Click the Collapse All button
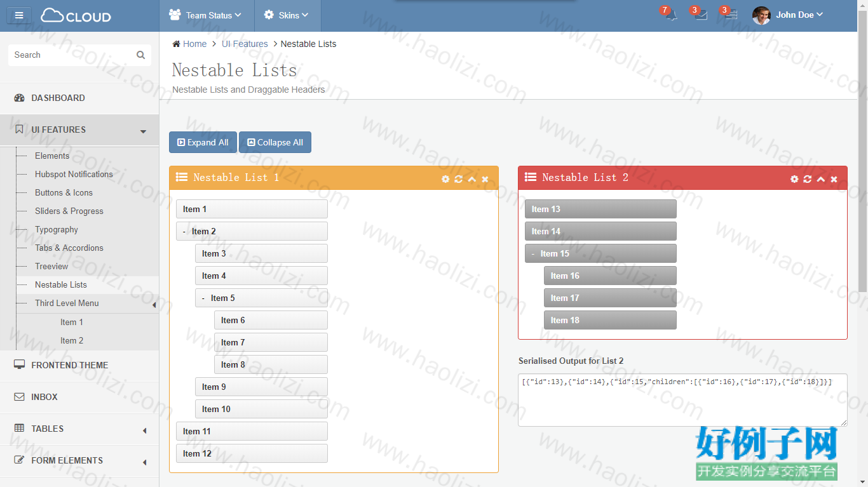 tap(275, 142)
